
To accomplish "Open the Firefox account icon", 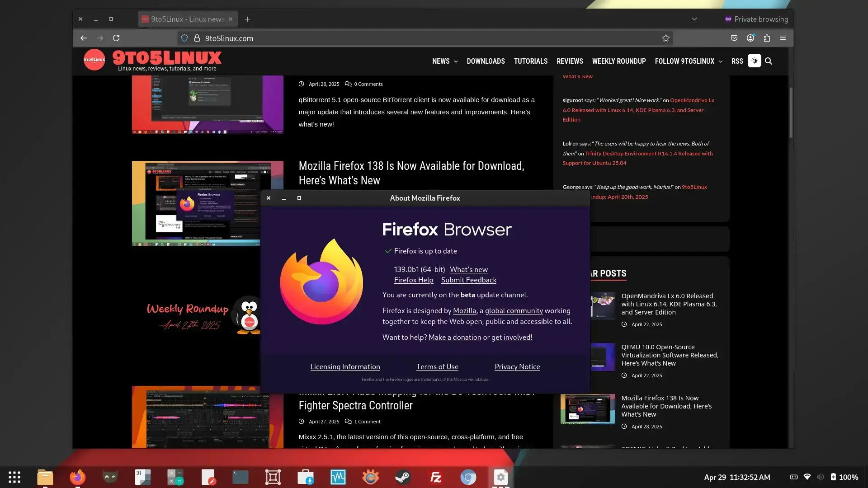I will tap(750, 38).
